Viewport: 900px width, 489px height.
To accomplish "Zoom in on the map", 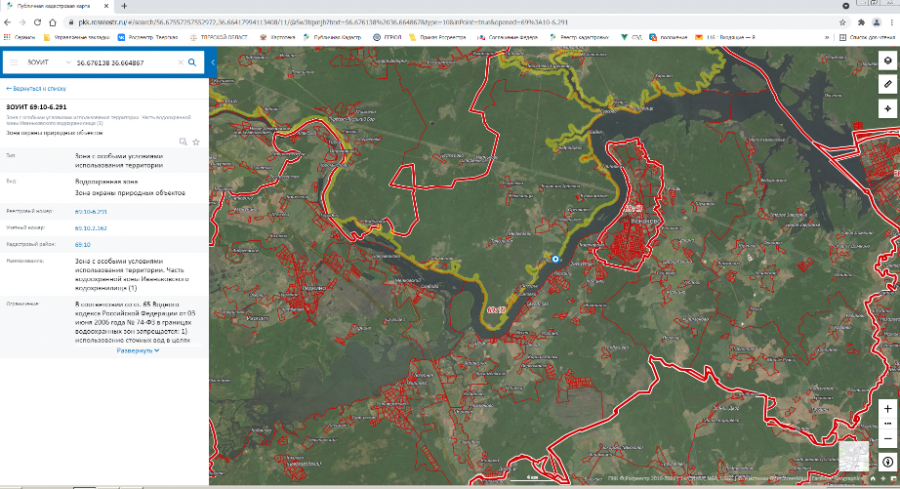I will 887,409.
